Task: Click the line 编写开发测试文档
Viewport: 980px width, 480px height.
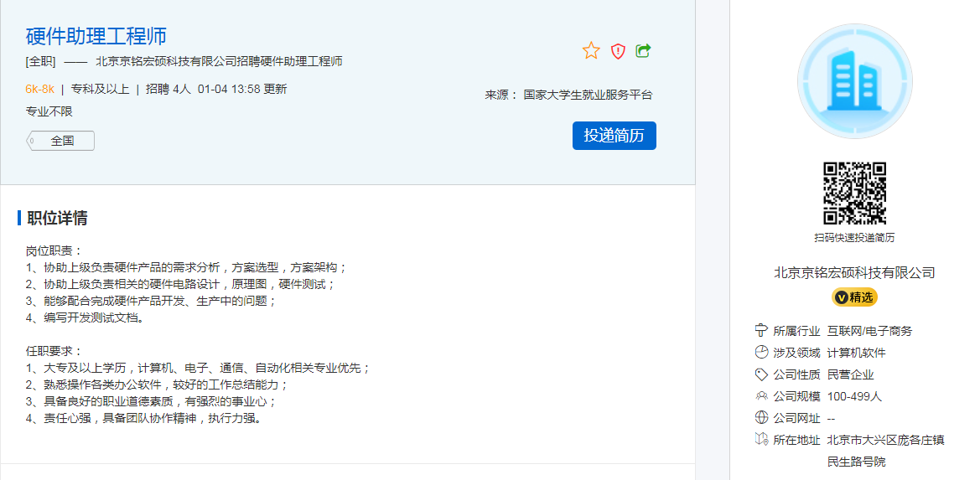Action: tap(85, 318)
